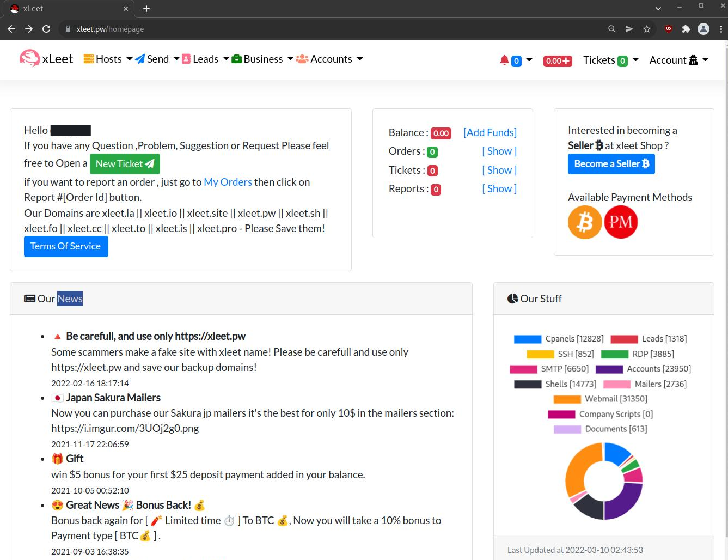Expand the Send dropdown menu
This screenshot has height=560, width=728.
[176, 59]
